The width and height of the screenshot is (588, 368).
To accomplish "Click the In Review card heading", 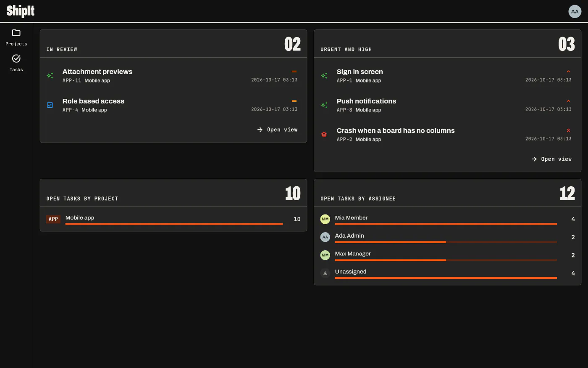I will click(62, 50).
